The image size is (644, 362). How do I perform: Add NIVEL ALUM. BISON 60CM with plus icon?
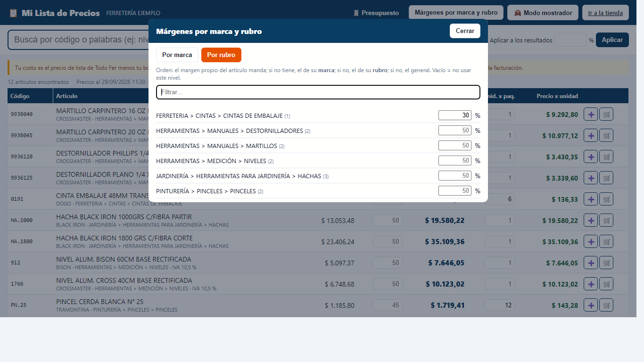591,263
